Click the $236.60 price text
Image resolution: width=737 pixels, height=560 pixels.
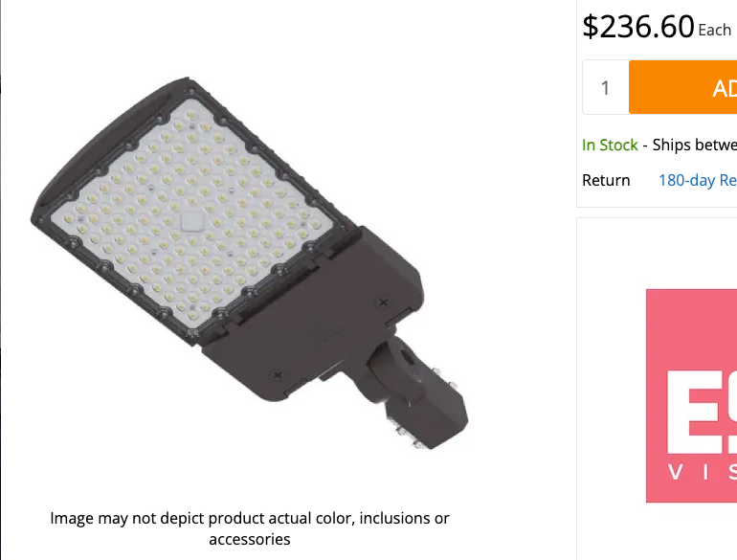(637, 27)
